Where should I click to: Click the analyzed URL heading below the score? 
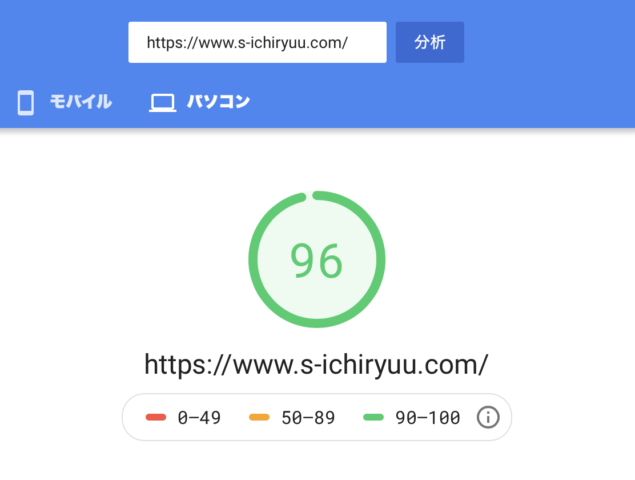pos(316,363)
